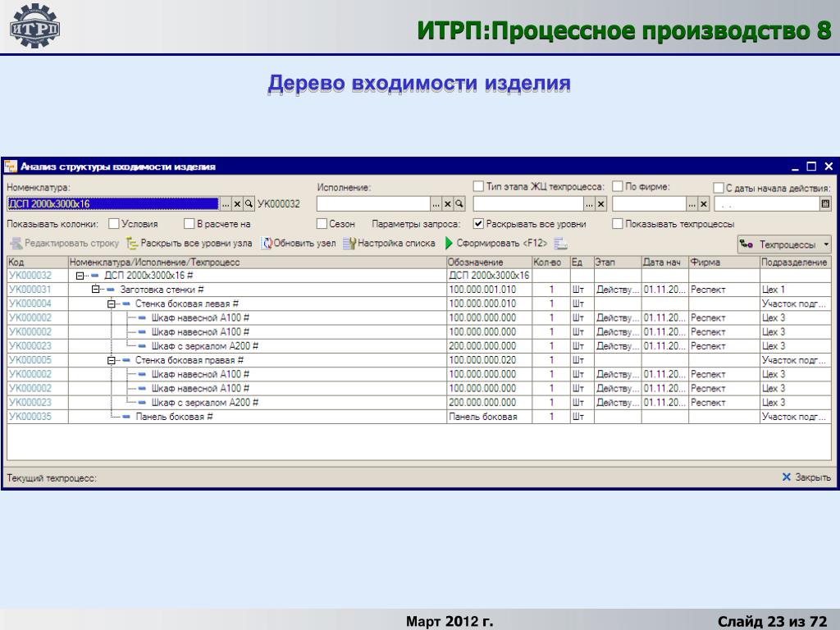Select the Стенка боковая левая # row
This screenshot has height=630, width=840.
tap(419, 304)
